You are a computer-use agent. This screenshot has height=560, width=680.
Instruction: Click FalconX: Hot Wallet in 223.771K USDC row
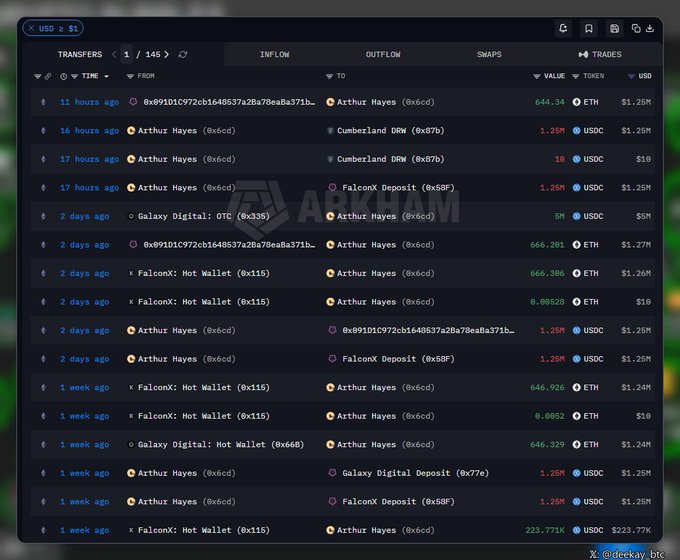[x=203, y=530]
